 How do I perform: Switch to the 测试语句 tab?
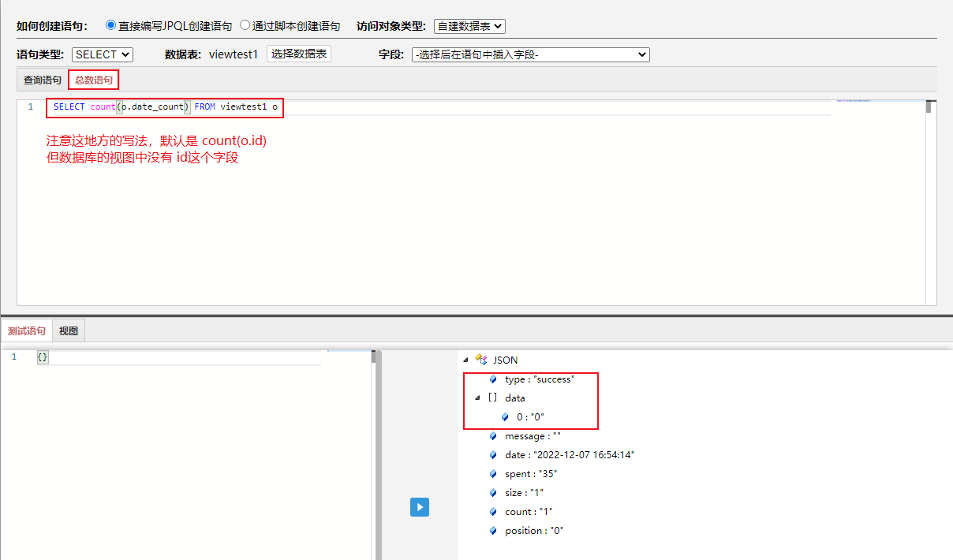click(x=27, y=330)
